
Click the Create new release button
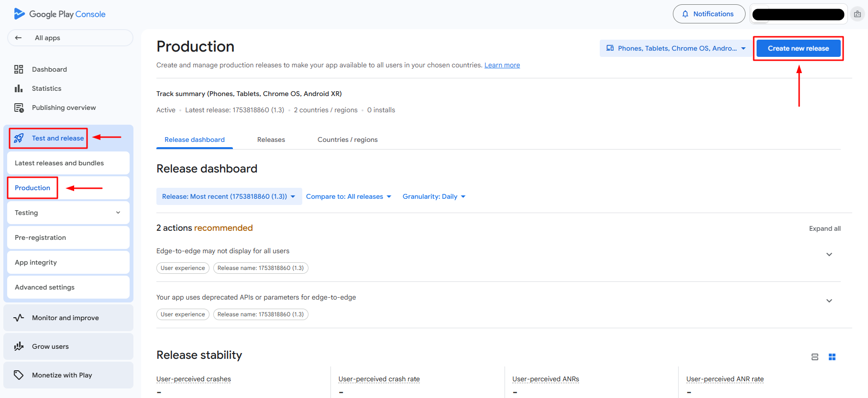(x=798, y=48)
